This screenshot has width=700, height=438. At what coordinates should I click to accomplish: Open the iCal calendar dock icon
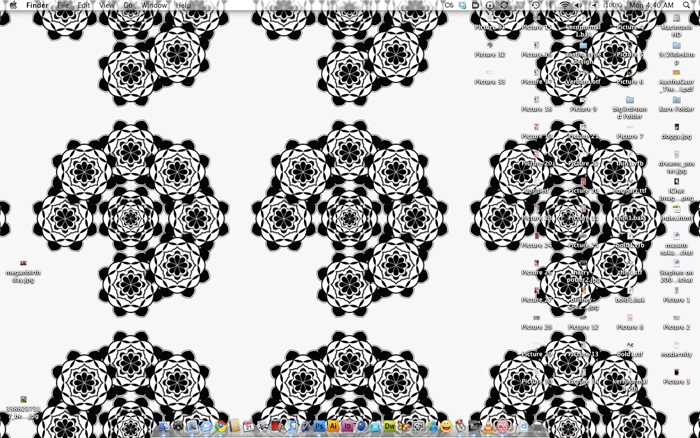[x=249, y=426]
